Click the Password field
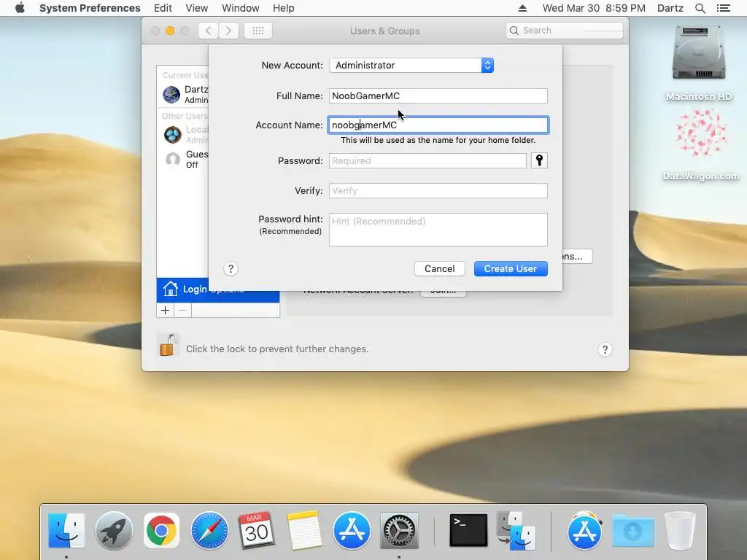 coord(427,160)
